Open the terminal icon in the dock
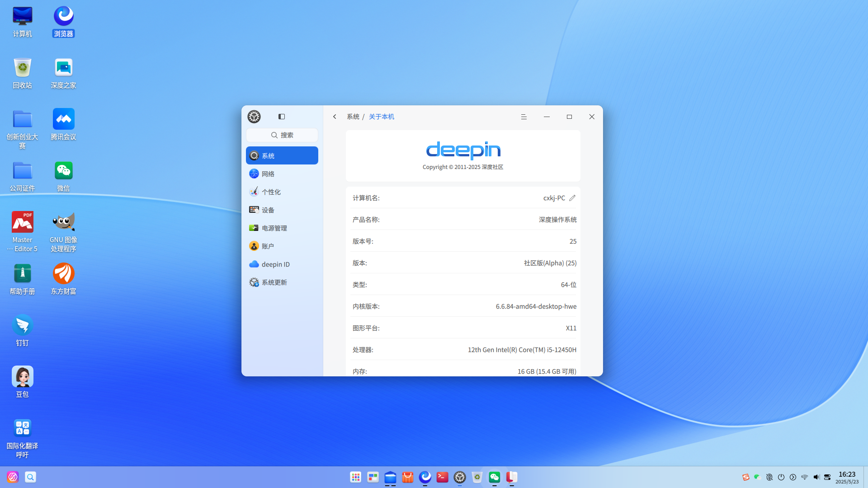Viewport: 868px width, 488px height. point(443,477)
